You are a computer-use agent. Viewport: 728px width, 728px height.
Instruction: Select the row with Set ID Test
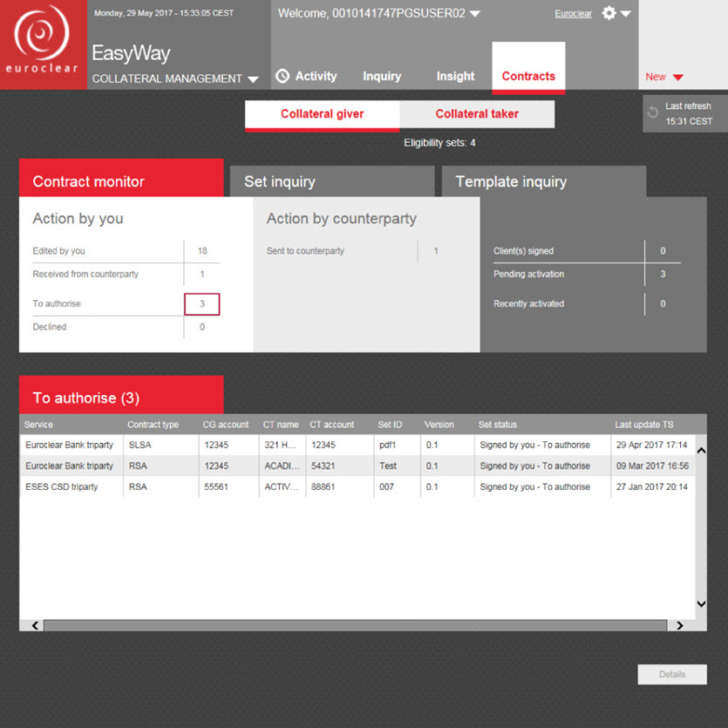(x=357, y=466)
